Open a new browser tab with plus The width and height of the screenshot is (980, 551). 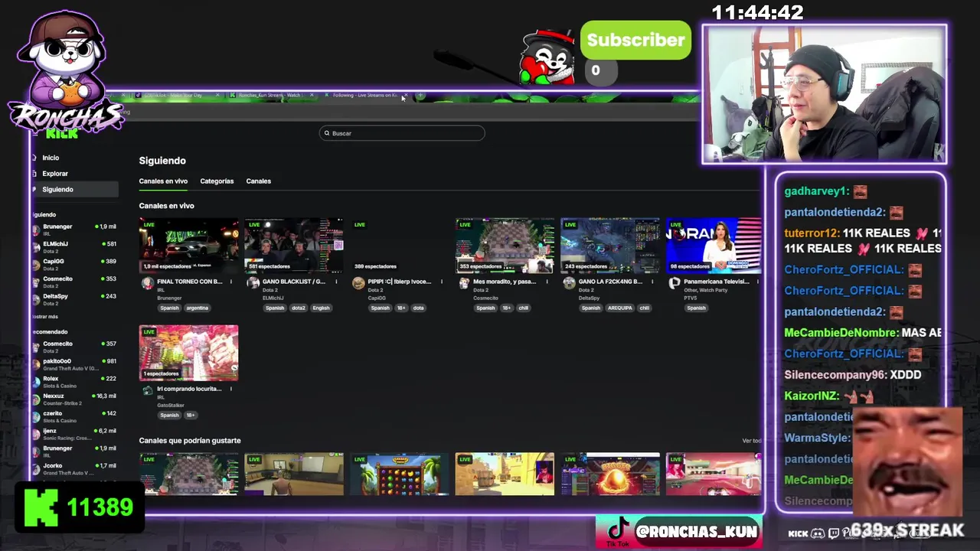(x=420, y=96)
